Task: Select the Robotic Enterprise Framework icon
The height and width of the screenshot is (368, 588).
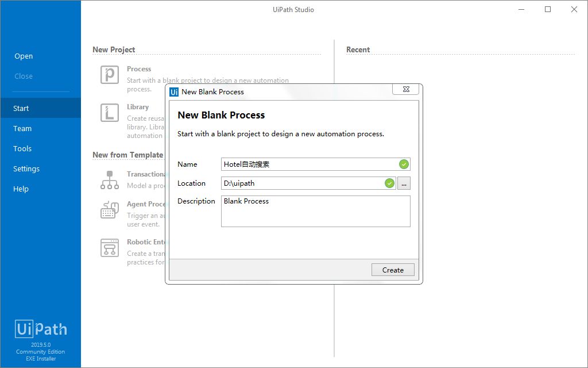Action: (110, 248)
